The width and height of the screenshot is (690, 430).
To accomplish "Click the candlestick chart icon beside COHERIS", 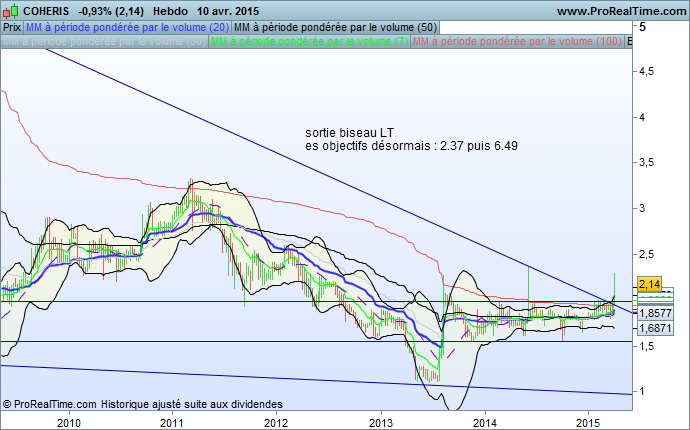I will click(11, 11).
